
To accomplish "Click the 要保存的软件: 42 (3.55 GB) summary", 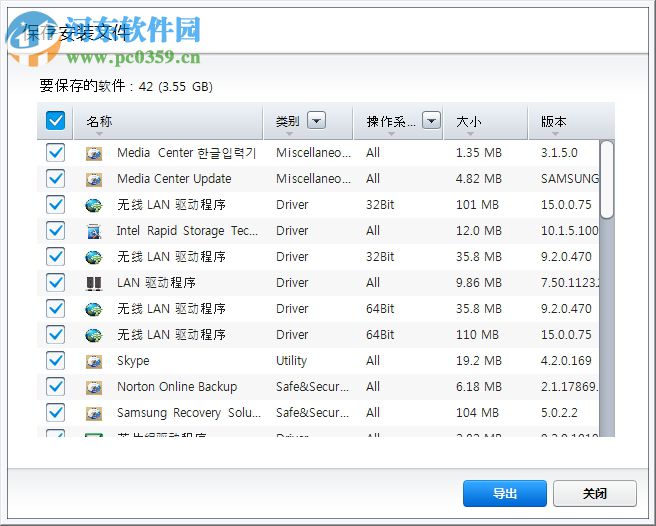I will coord(126,86).
